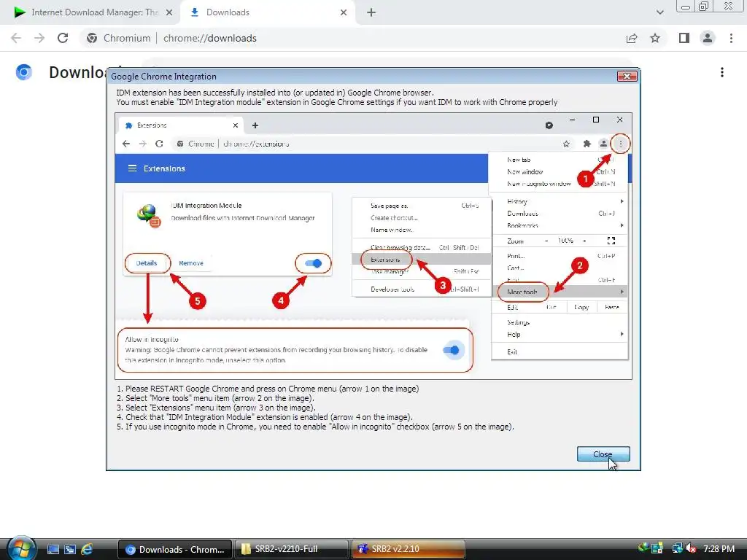The width and height of the screenshot is (747, 560).
Task: Close the Internet Download Manager tab
Action: coord(169,12)
